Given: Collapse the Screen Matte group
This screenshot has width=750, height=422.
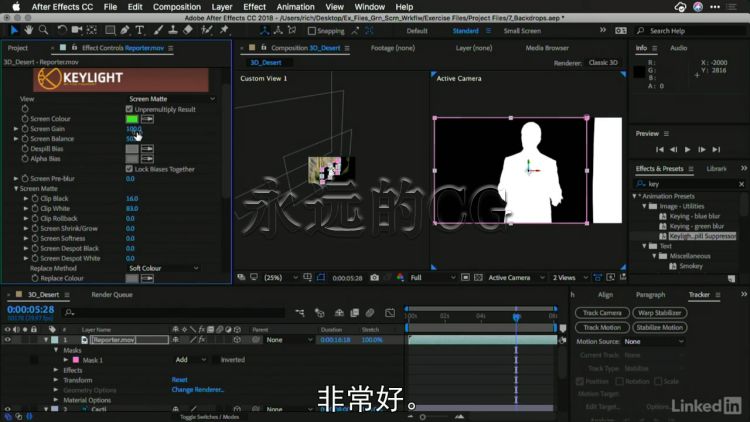Looking at the screenshot, I should coord(16,189).
